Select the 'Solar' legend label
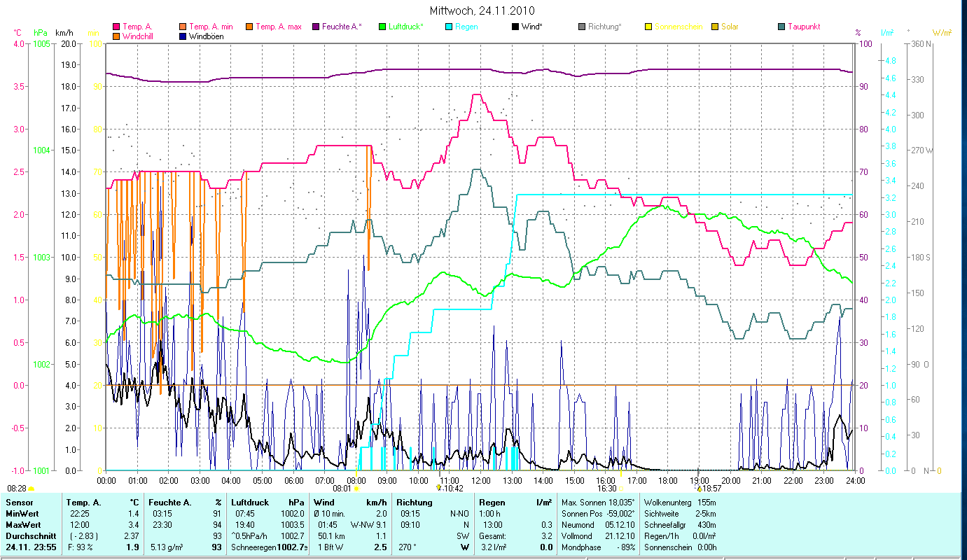Image resolution: width=967 pixels, height=560 pixels. 730,27
